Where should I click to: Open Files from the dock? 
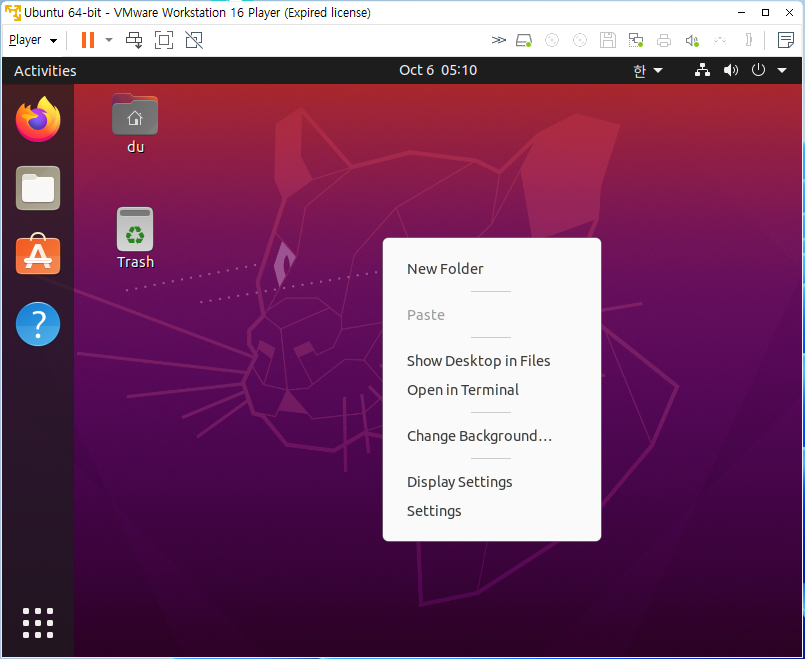coord(38,188)
